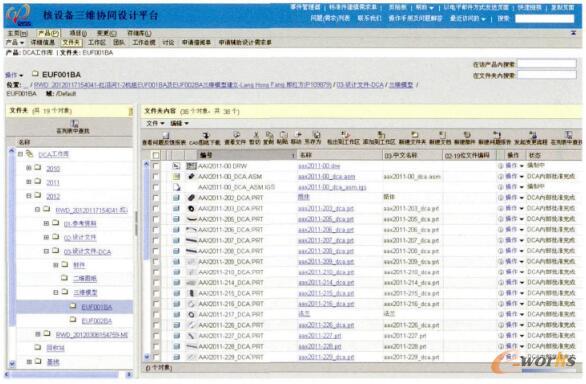Click the CAD图纸下载 toolbar icon
The width and height of the screenshot is (586, 384).
click(205, 135)
